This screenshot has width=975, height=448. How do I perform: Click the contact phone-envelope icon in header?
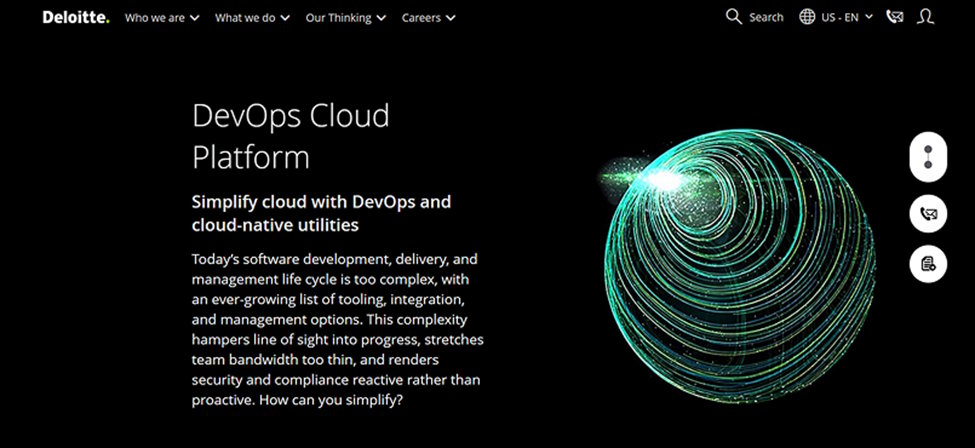[895, 17]
